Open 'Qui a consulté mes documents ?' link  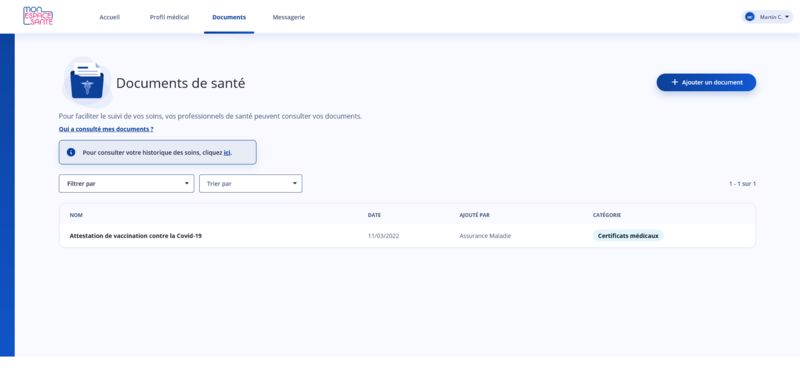point(106,129)
